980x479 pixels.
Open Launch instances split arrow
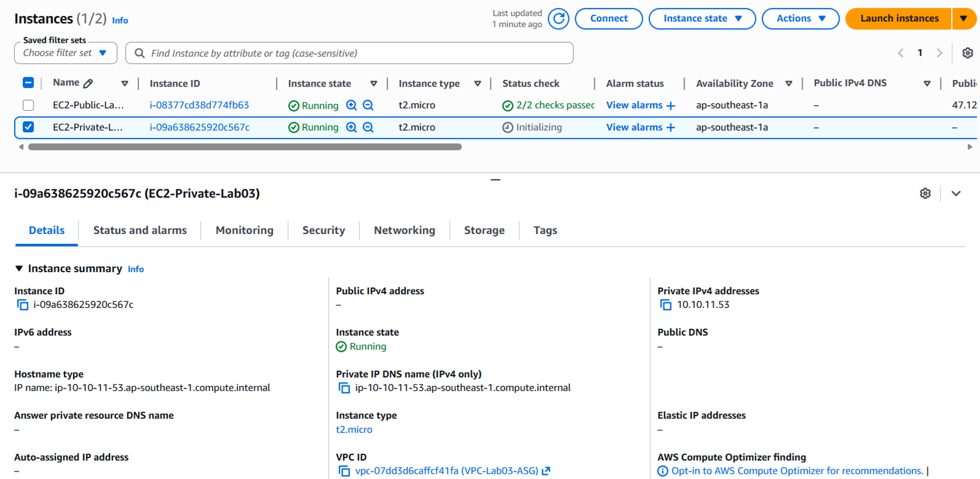964,19
